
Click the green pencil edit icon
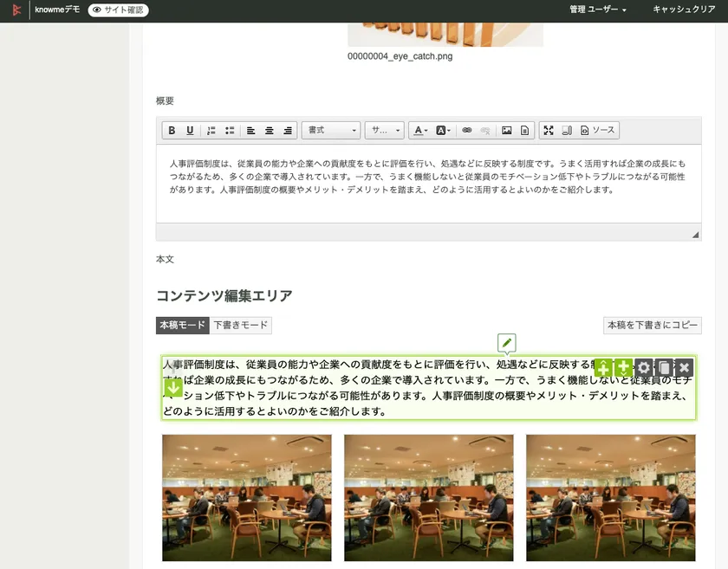coord(506,343)
